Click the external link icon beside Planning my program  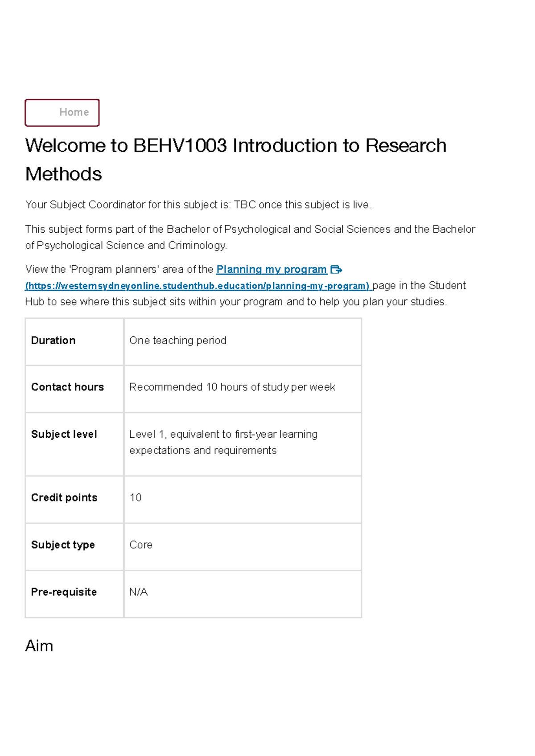pyautogui.click(x=336, y=270)
